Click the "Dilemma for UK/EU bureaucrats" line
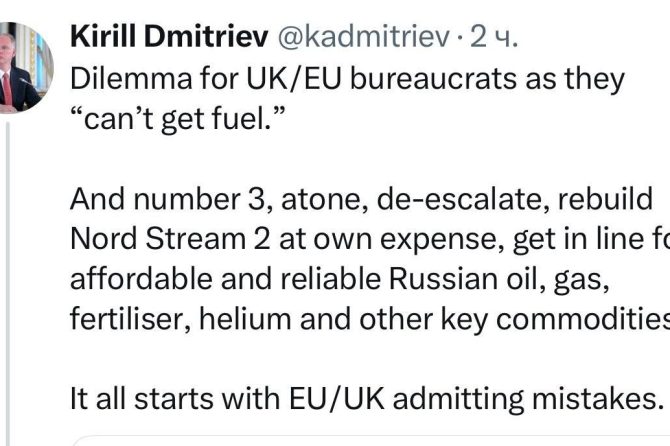 click(346, 79)
